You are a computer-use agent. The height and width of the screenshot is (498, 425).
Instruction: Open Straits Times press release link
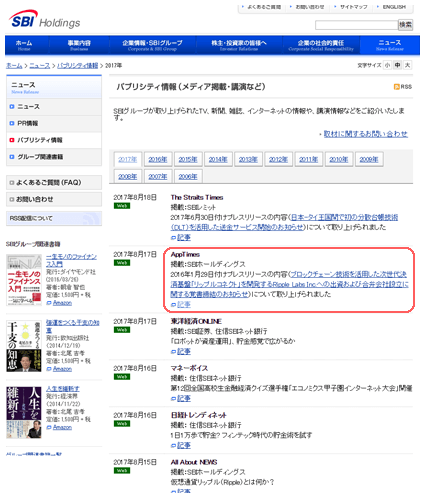pos(285,222)
